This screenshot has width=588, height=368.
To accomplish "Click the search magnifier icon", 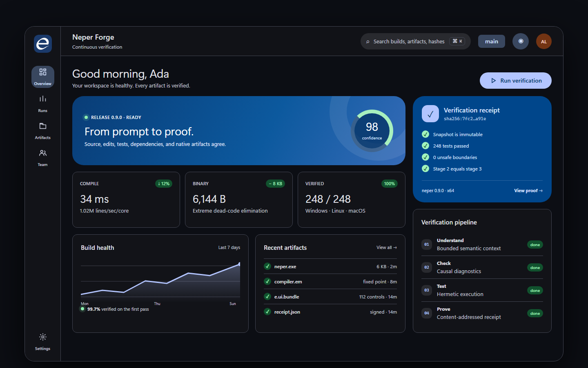I will point(367,42).
